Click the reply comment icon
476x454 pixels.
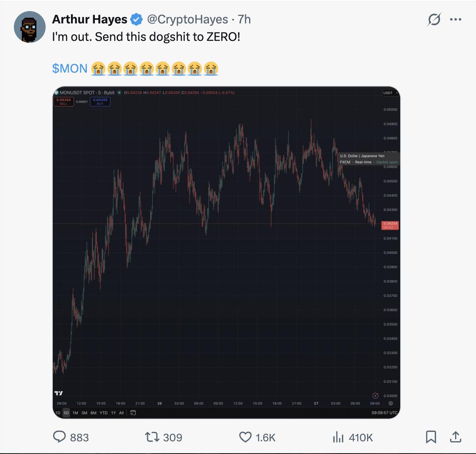click(x=59, y=437)
